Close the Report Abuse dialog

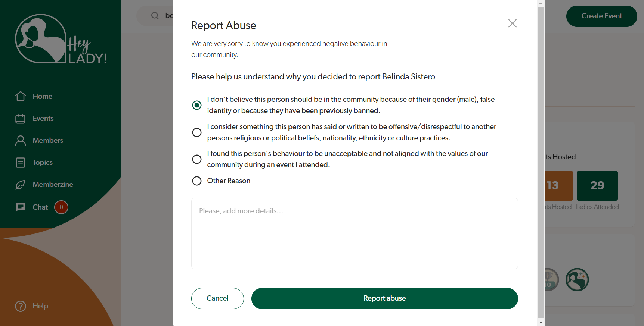[x=513, y=23]
